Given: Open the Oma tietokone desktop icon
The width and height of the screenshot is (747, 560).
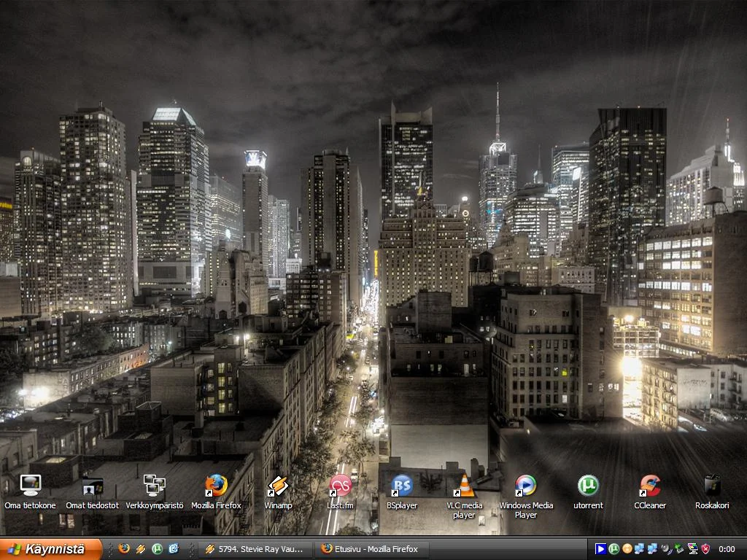Looking at the screenshot, I should click(30, 486).
